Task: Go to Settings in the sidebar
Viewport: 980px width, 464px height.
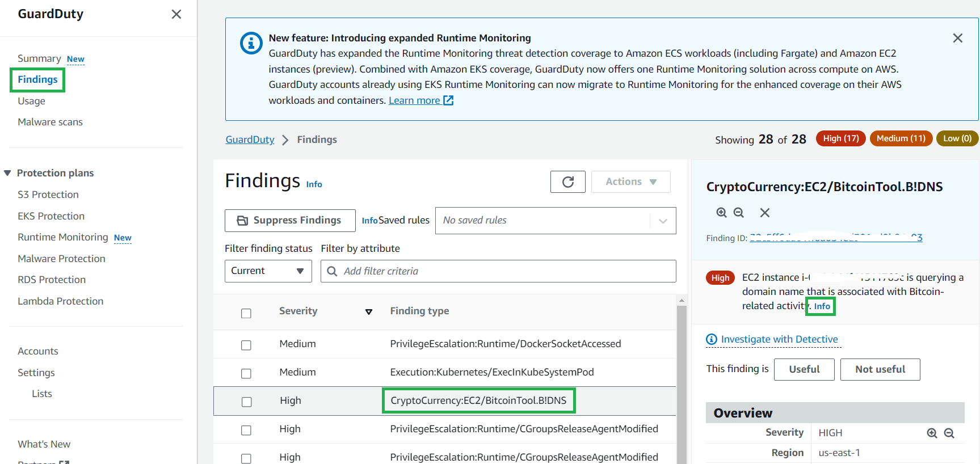Action: [36, 373]
